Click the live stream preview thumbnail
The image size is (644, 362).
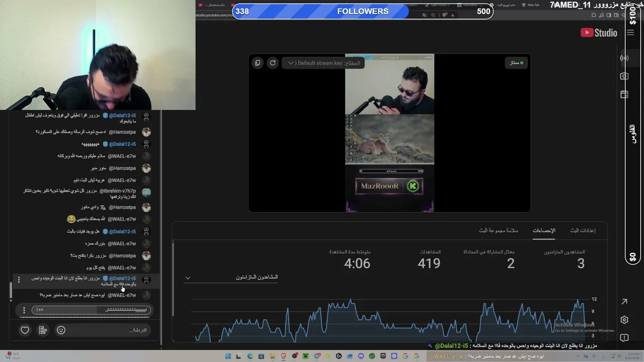tap(389, 133)
